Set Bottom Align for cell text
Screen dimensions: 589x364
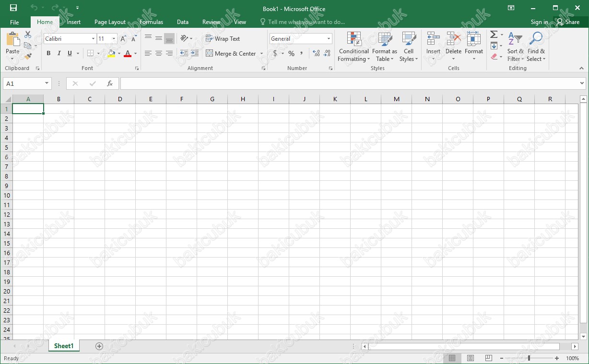(169, 38)
